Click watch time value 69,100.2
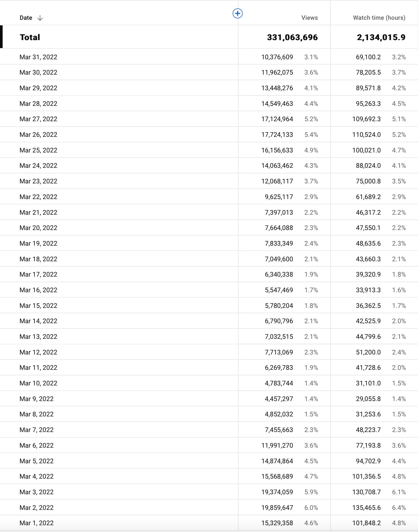The image size is (418, 532). [368, 57]
